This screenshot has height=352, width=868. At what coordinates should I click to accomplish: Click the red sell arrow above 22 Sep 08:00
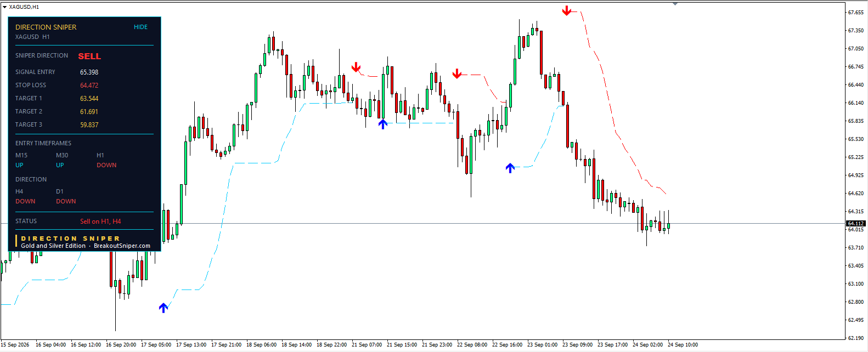point(457,73)
